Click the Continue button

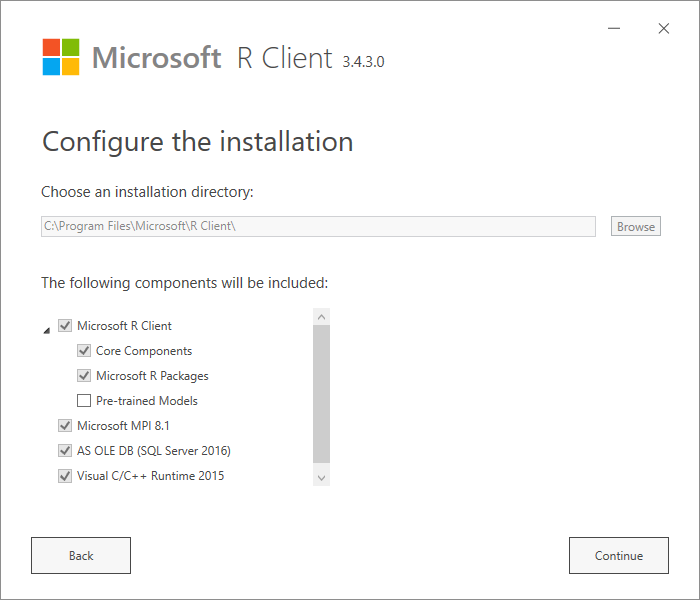coord(618,556)
